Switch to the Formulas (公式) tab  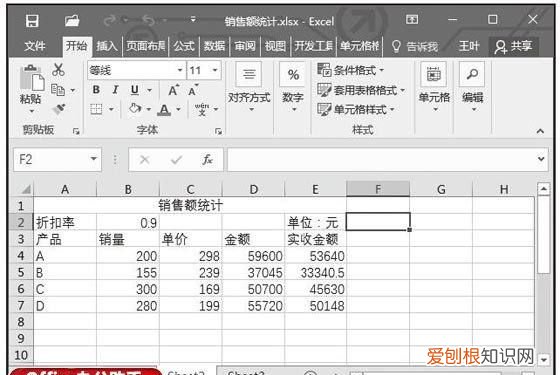pos(184,46)
